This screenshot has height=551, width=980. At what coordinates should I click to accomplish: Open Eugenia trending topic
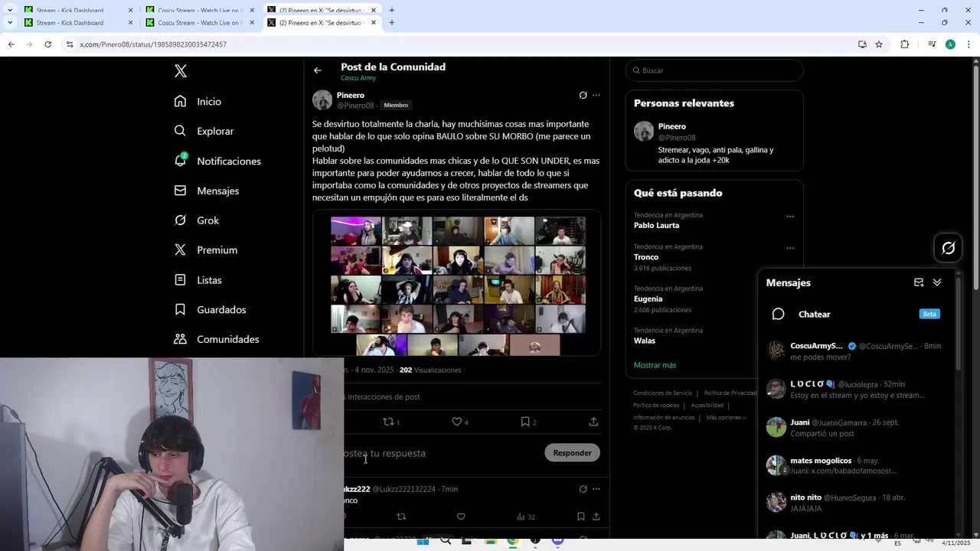[648, 299]
